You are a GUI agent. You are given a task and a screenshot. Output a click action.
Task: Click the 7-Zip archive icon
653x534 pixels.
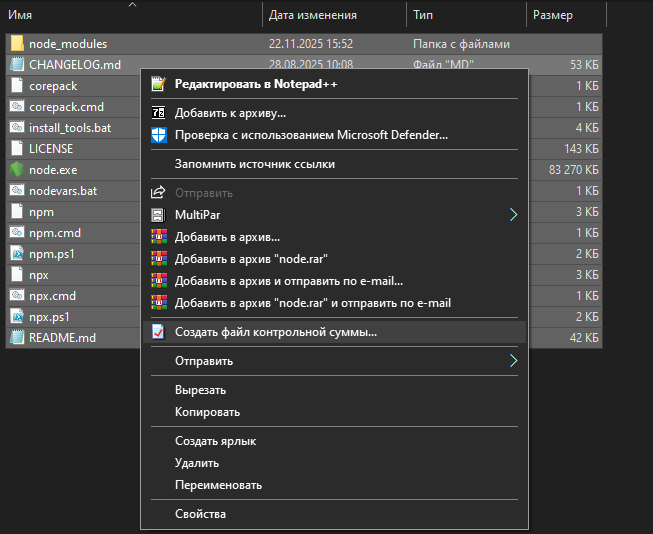coord(159,113)
